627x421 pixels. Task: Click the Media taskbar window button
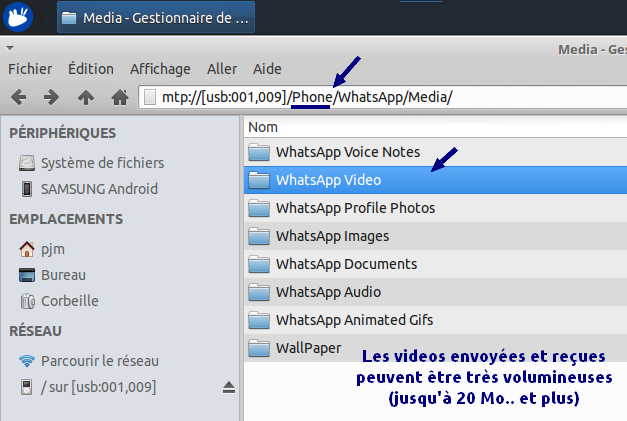(x=156, y=17)
